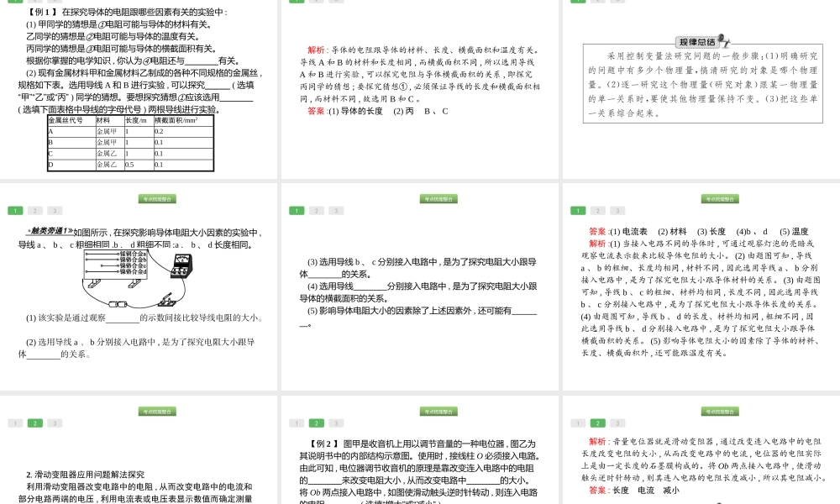Click page 1 button on top-right slide

pos(577,3)
